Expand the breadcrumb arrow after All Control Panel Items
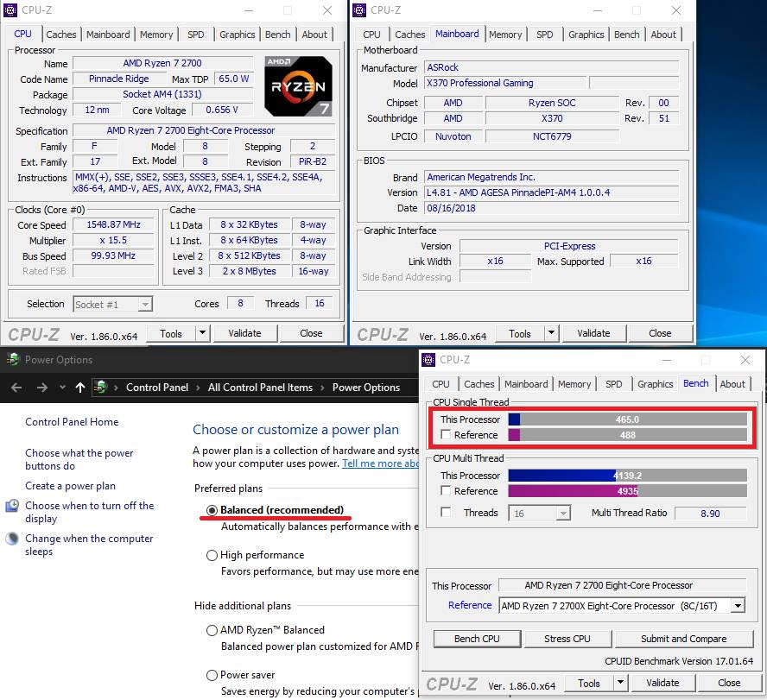 pyautogui.click(x=322, y=388)
